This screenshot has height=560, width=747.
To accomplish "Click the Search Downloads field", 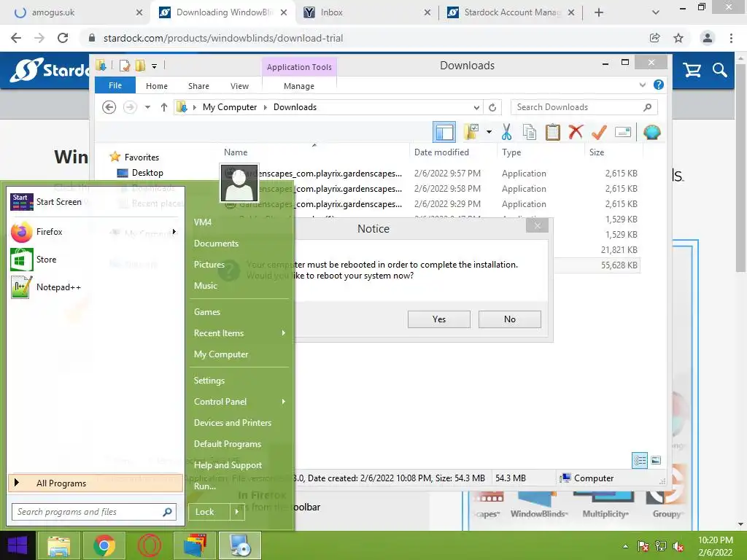I will (x=584, y=107).
